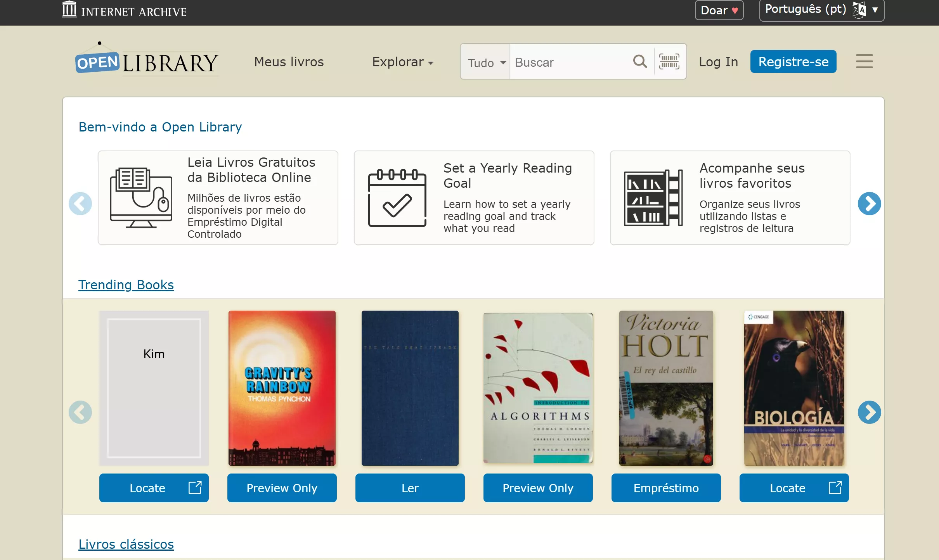Open the barcode scanner icon
Viewport: 939px width, 560px height.
(669, 62)
